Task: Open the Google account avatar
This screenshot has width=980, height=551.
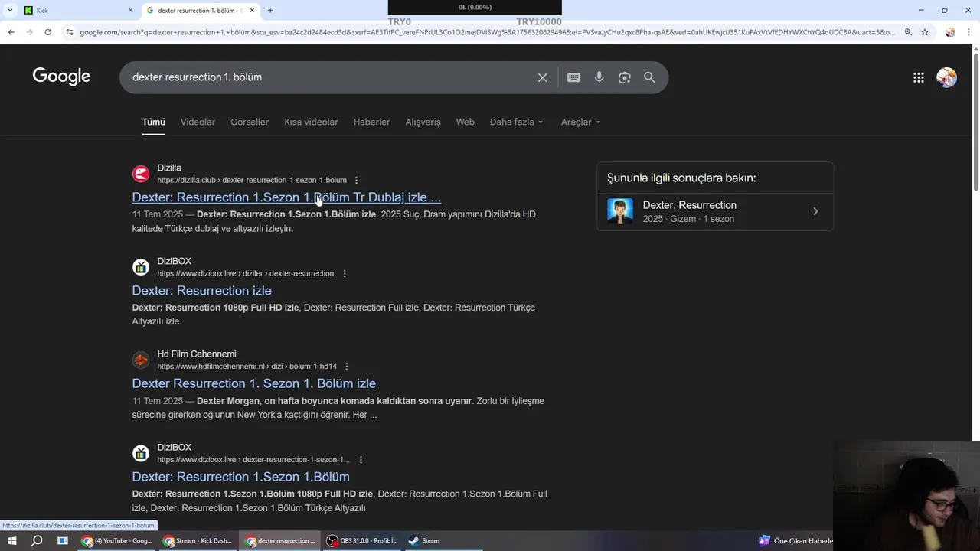Action: point(946,77)
